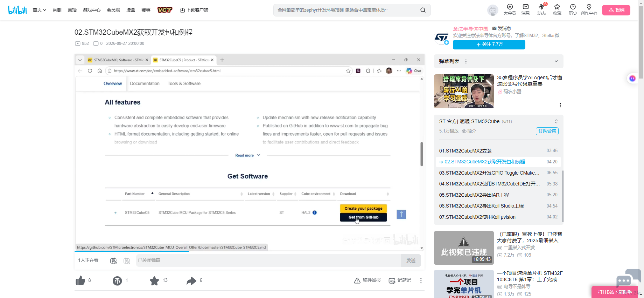The image size is (644, 298).
Task: Open the 创作中心 creator center icon
Action: pos(589,10)
